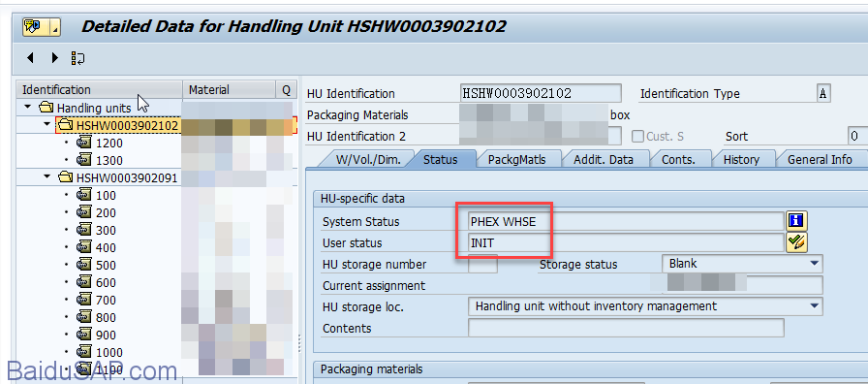Screen dimensions: 868x384
Task: Select the Status tab
Action: [441, 160]
